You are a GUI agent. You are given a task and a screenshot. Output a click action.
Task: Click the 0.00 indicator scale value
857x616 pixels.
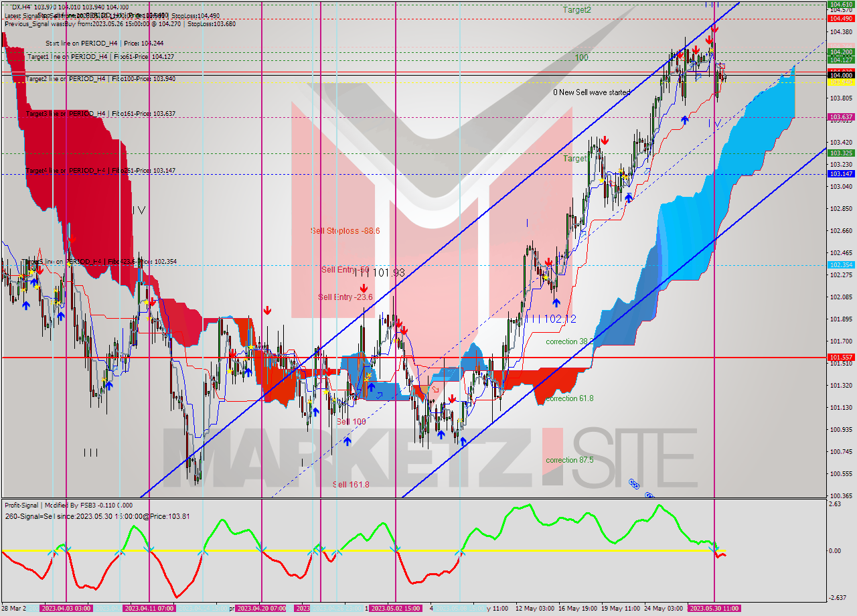coord(836,551)
